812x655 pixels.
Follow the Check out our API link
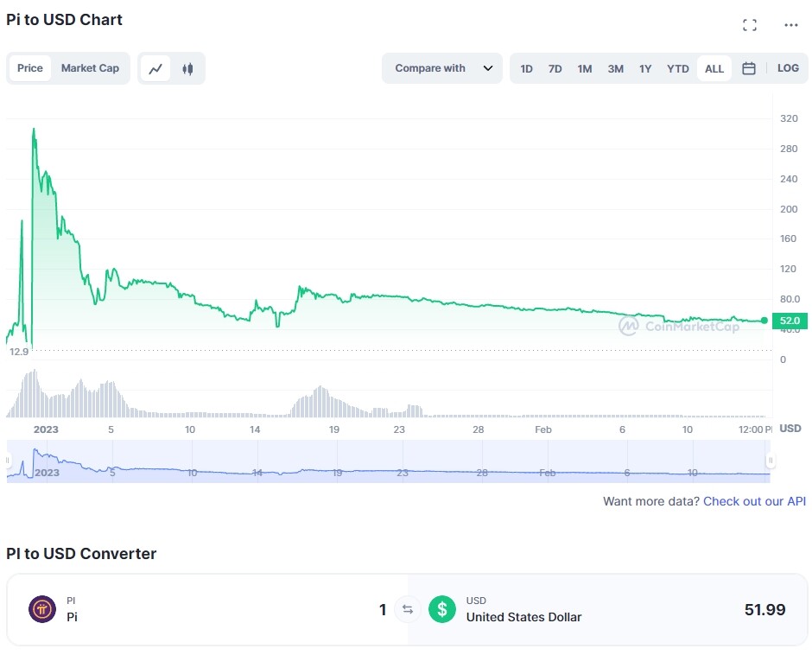point(754,501)
